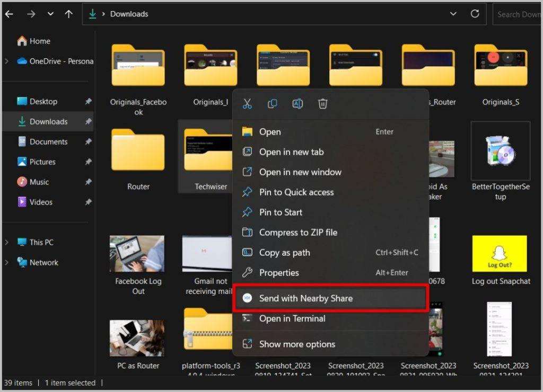Select Open from the context menu
This screenshot has height=392, width=543.
click(331, 132)
